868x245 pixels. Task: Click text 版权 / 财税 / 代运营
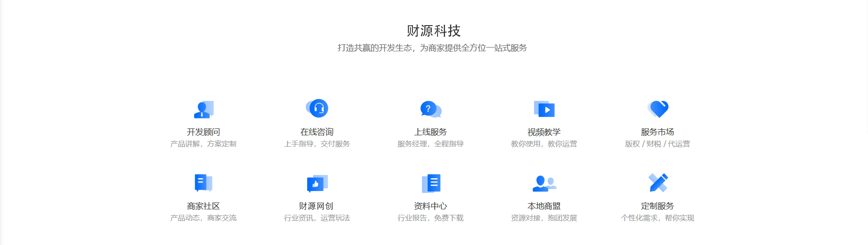pyautogui.click(x=657, y=144)
